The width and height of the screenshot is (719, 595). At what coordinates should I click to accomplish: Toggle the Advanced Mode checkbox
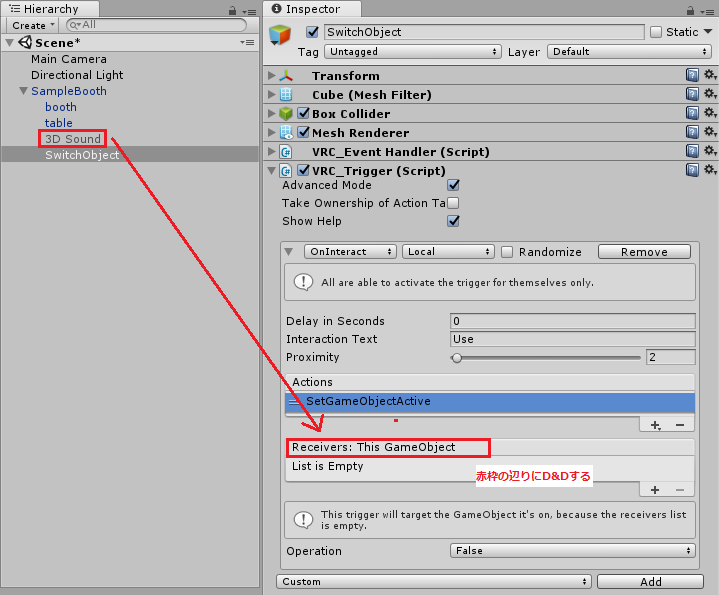point(453,185)
